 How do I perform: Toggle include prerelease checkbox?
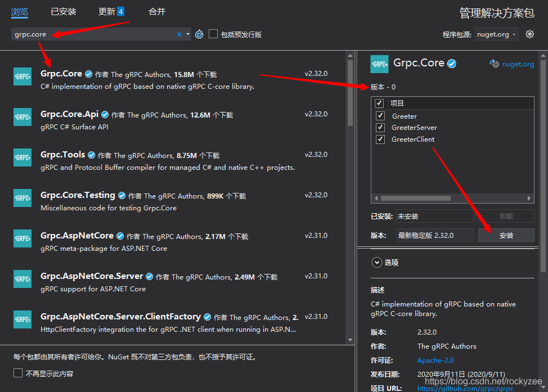pyautogui.click(x=213, y=34)
